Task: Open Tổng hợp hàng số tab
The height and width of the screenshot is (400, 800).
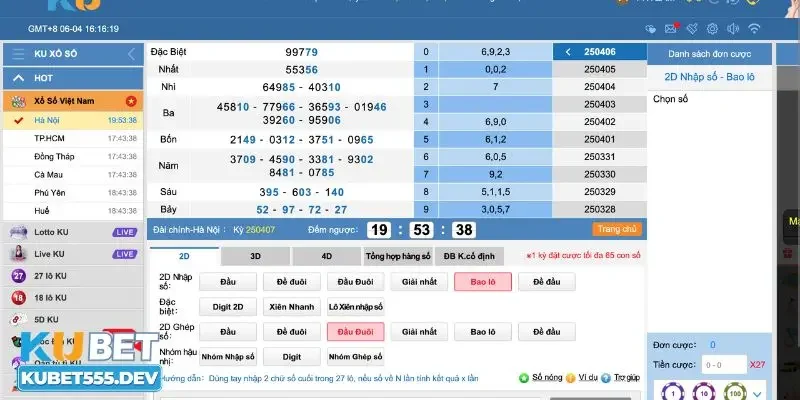Action: click(398, 256)
